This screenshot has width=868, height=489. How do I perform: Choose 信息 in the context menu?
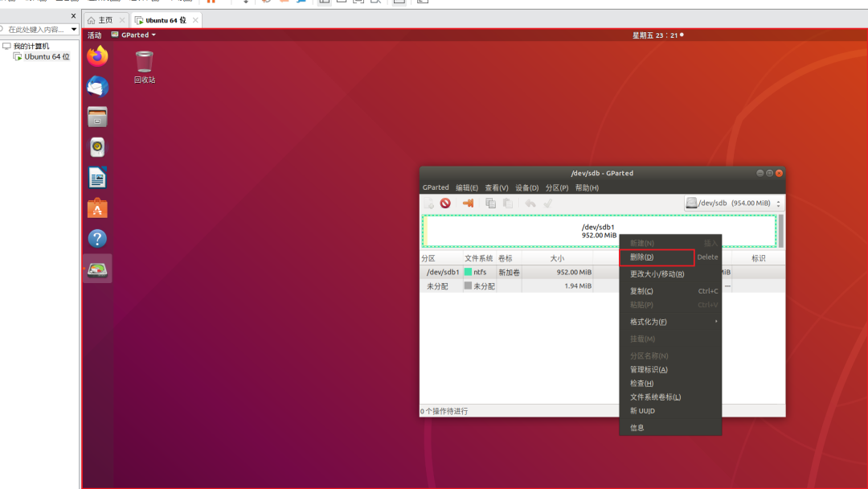point(670,428)
